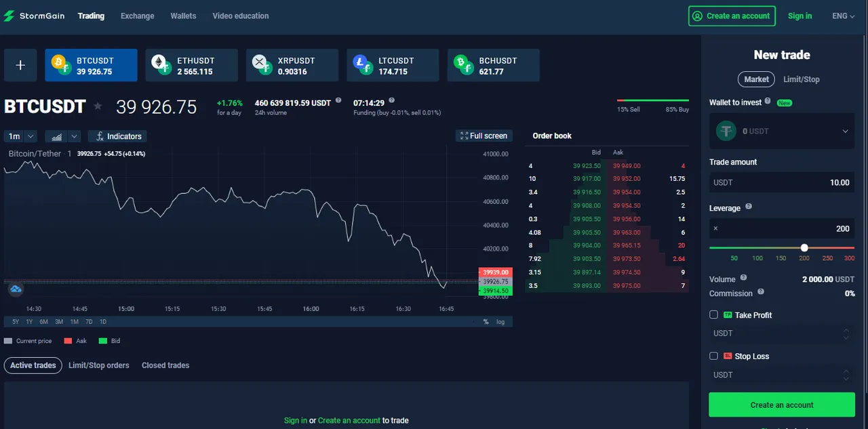The height and width of the screenshot is (429, 868).
Task: Open the Exchange menu
Action: tap(137, 16)
